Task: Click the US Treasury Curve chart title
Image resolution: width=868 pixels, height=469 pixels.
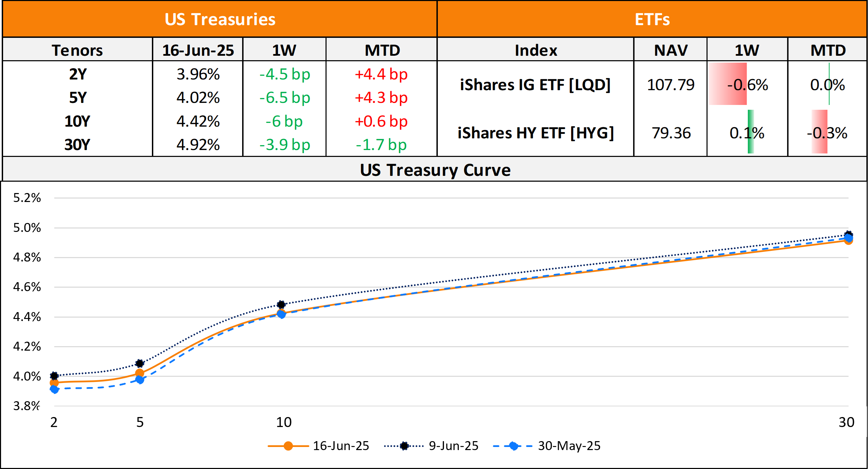Action: coord(435,170)
